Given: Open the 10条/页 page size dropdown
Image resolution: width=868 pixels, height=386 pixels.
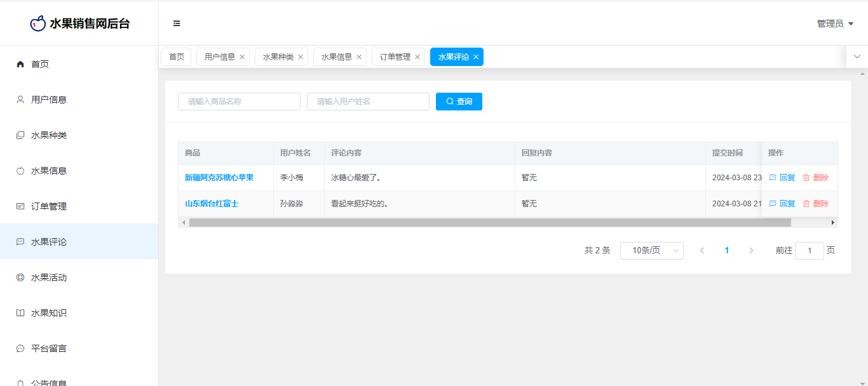Looking at the screenshot, I should pyautogui.click(x=651, y=251).
